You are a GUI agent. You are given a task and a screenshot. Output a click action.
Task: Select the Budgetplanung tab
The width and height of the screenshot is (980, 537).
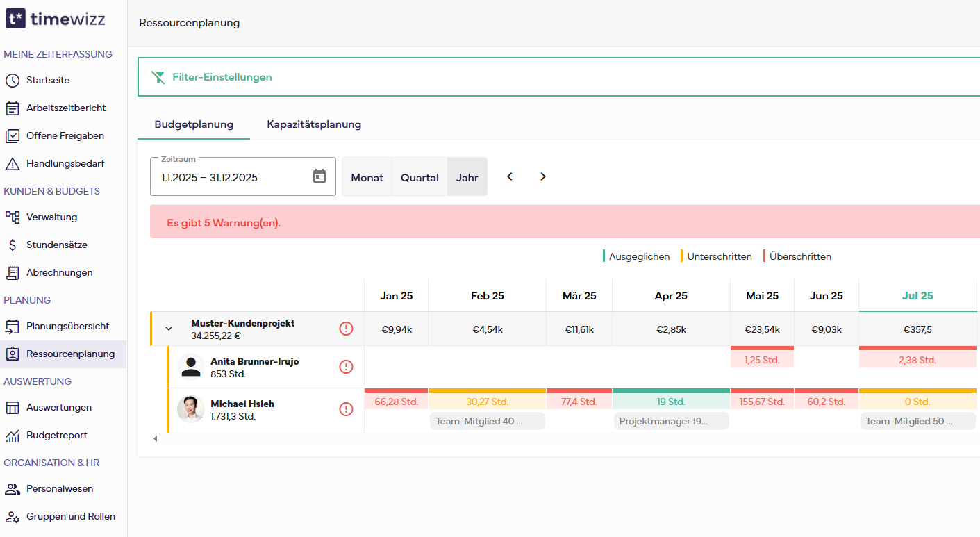coord(194,124)
